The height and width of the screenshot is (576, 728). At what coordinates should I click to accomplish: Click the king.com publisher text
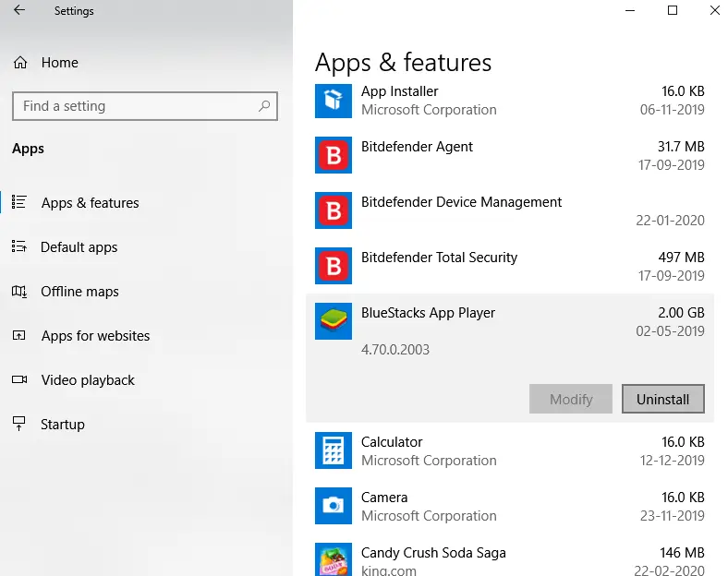(x=389, y=570)
